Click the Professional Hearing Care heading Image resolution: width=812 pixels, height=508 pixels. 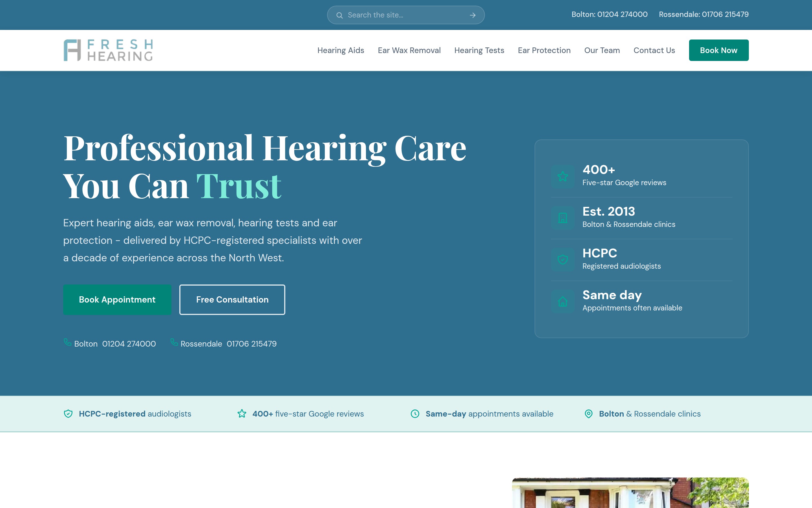[264, 167]
